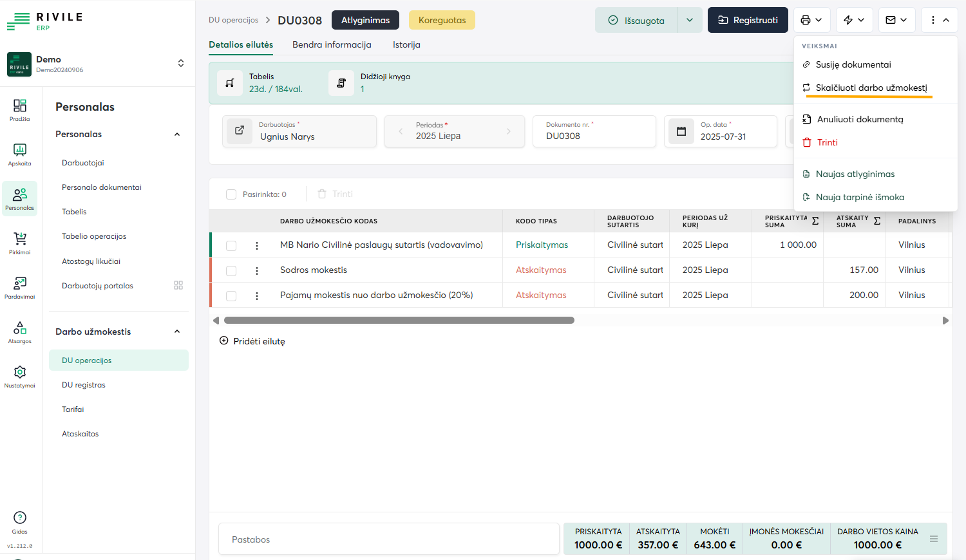Go to Atsargos inventory icon
Viewport: 966px width, 560px height.
pos(20,331)
